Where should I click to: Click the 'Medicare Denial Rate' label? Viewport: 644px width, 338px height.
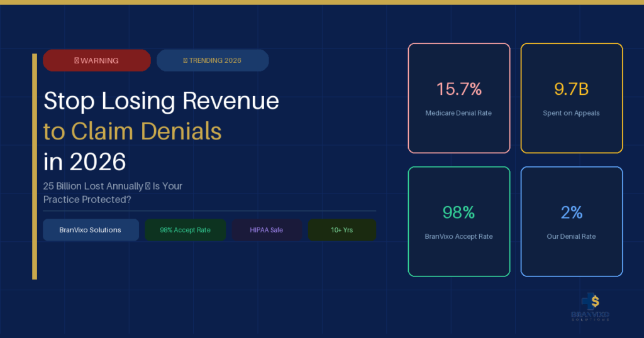(x=458, y=113)
